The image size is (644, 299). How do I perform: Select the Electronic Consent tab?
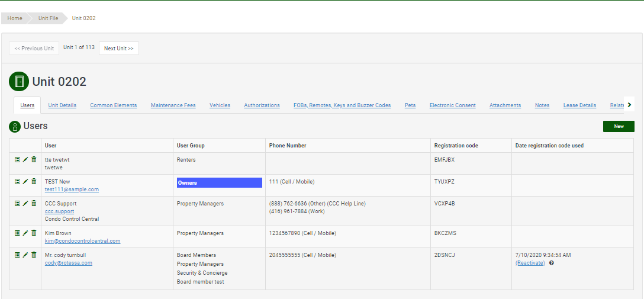click(x=452, y=105)
